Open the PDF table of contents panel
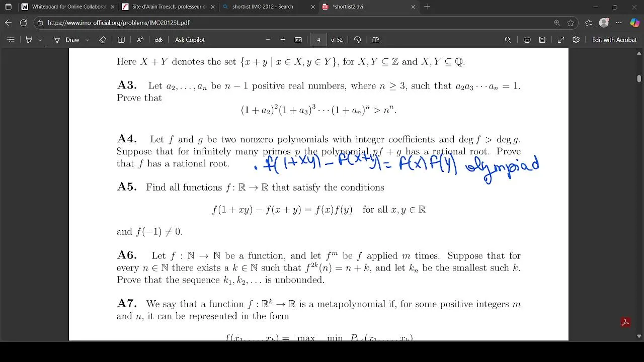The width and height of the screenshot is (644, 362). pos(11,40)
